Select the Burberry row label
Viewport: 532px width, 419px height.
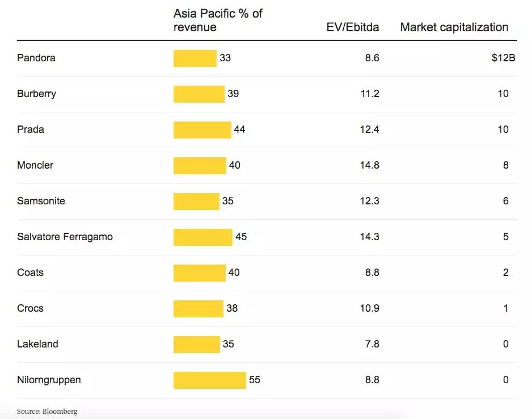point(36,94)
